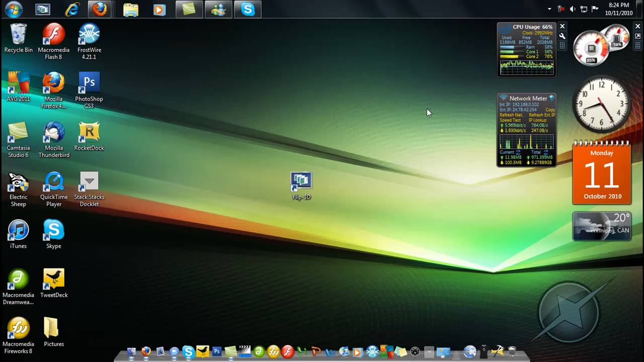Open Internet Explorer from the taskbar
Viewport: 644px width, 362px height.
click(72, 9)
